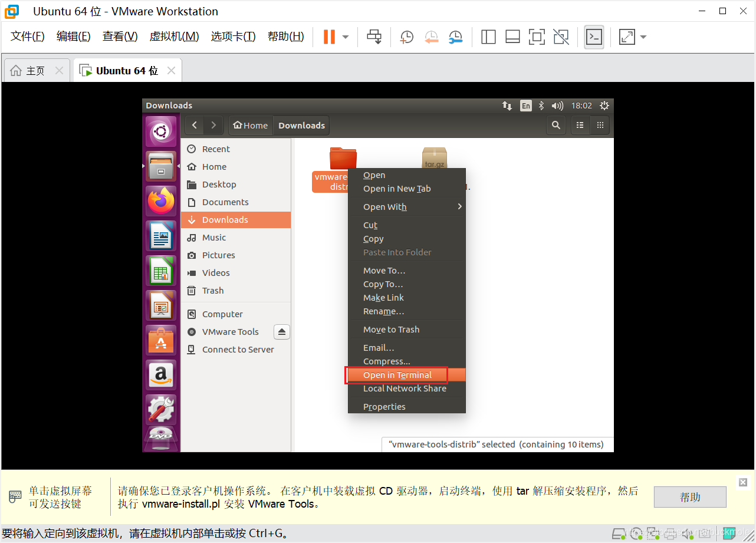
Task: Click the DVD disc icon in dock
Action: 161,439
